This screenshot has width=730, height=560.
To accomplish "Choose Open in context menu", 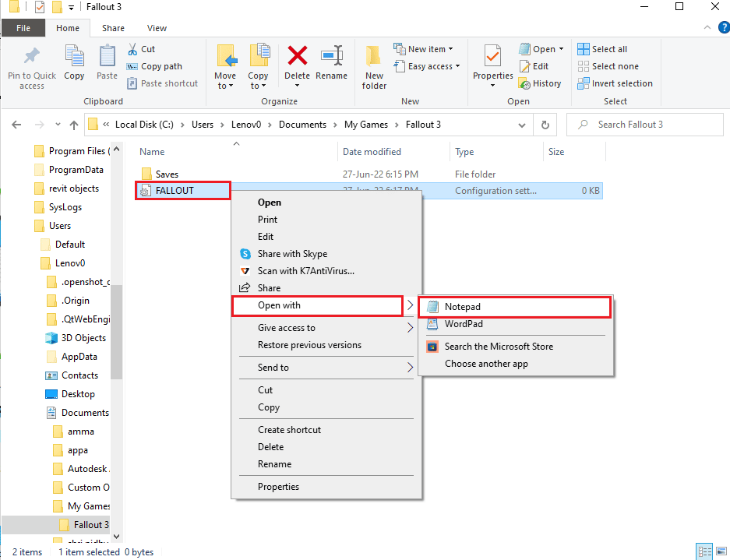I will [x=270, y=203].
